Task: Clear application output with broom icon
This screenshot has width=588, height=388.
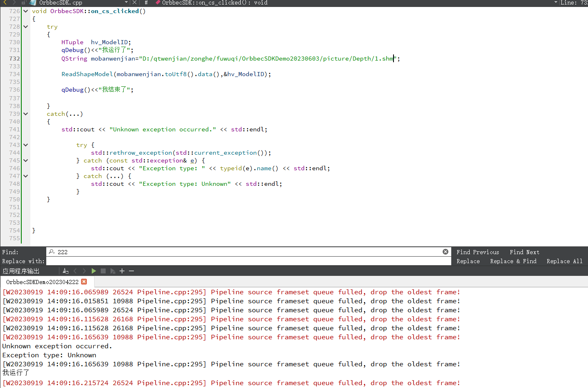Action: (x=66, y=271)
